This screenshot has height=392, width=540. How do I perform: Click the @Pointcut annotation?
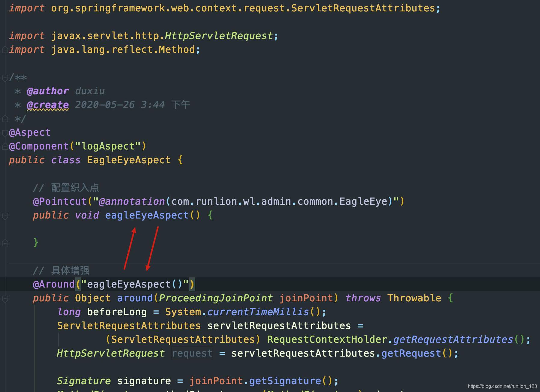click(x=60, y=201)
